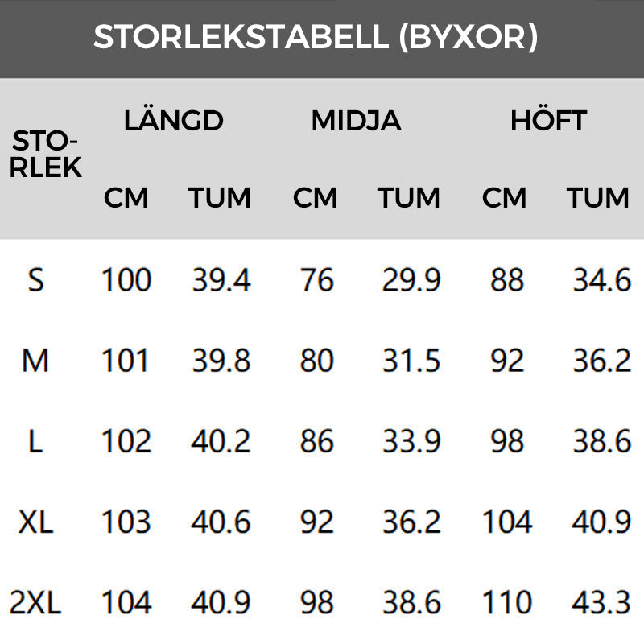The image size is (644, 644).
Task: Select the size L row label
Action: pyautogui.click(x=35, y=441)
